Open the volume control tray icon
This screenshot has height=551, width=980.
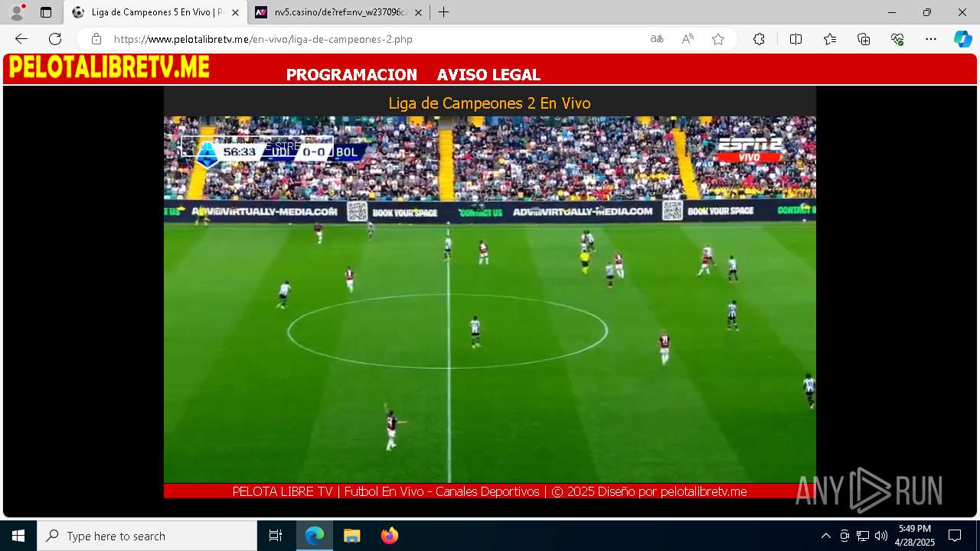(881, 536)
